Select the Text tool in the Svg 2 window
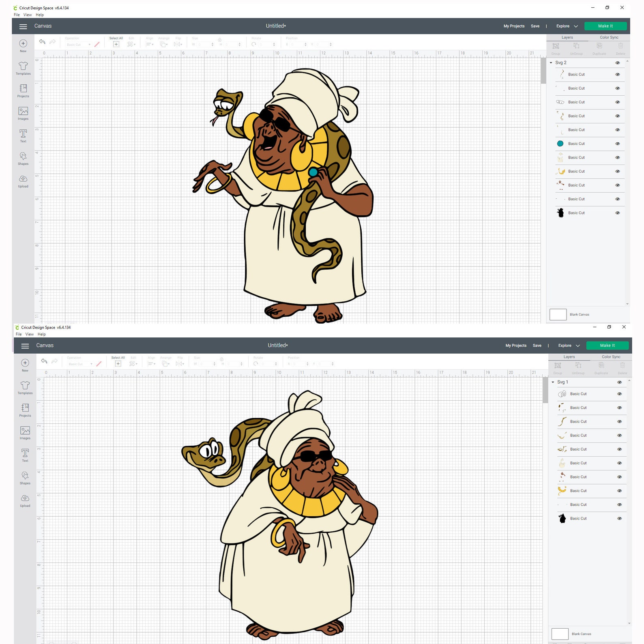 click(x=23, y=136)
